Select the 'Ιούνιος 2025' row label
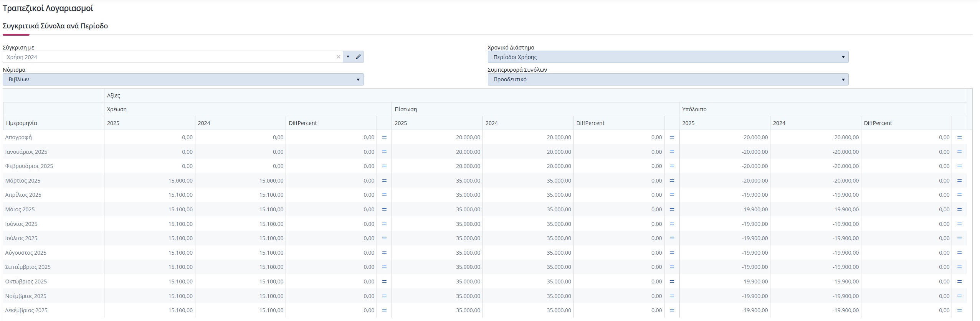Image resolution: width=980 pixels, height=321 pixels. (21, 224)
